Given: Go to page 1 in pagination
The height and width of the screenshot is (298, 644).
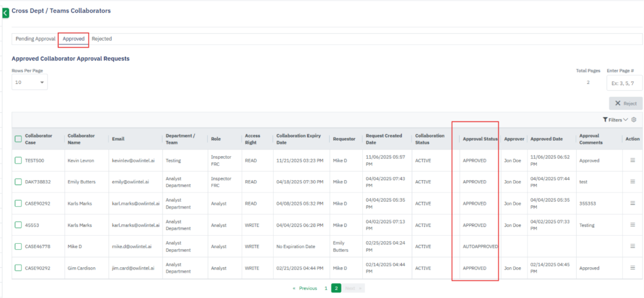Looking at the screenshot, I should pyautogui.click(x=326, y=288).
